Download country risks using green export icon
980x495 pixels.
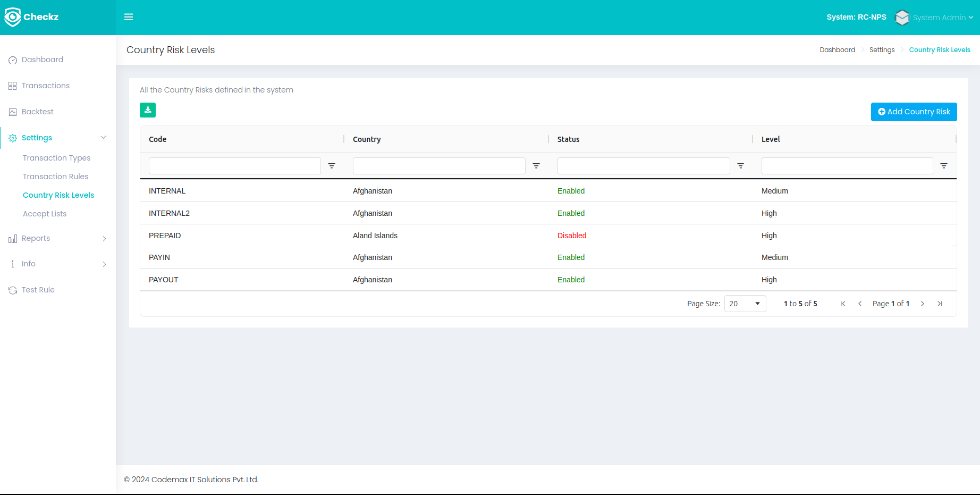[148, 110]
